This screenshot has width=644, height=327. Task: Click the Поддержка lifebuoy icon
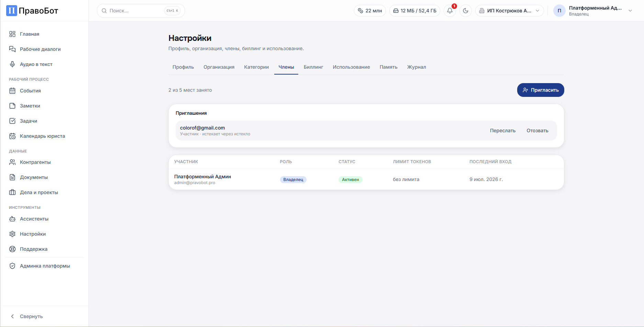(12, 249)
